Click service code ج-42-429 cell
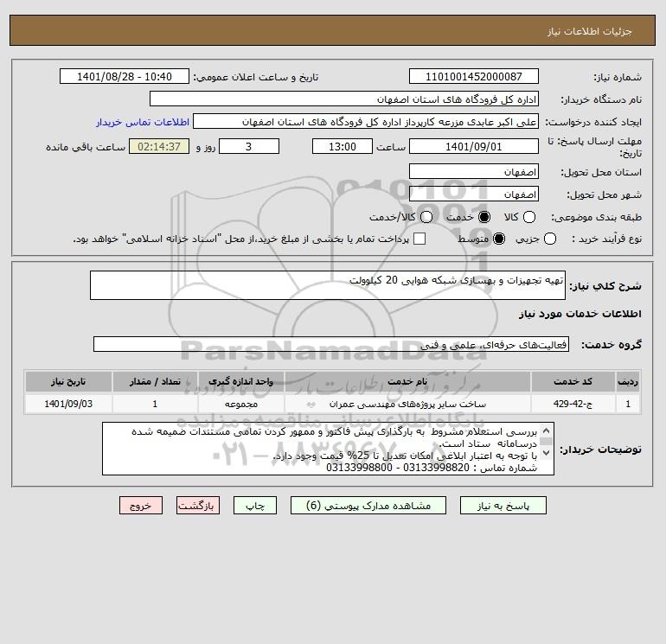The height and width of the screenshot is (644, 666). click(573, 404)
